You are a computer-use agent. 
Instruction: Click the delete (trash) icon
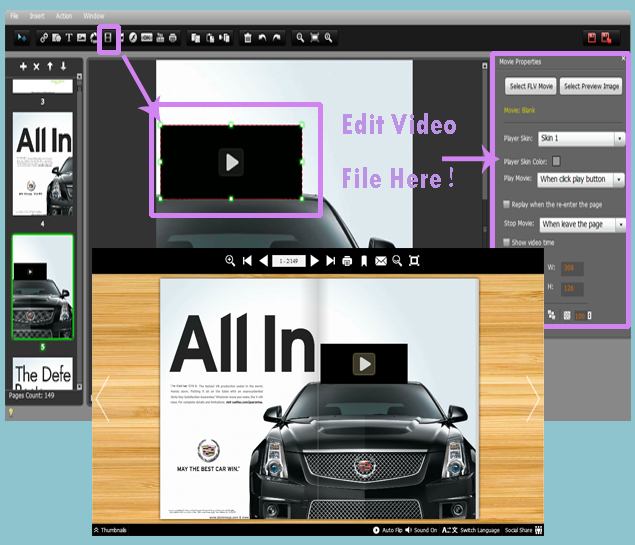click(x=248, y=38)
